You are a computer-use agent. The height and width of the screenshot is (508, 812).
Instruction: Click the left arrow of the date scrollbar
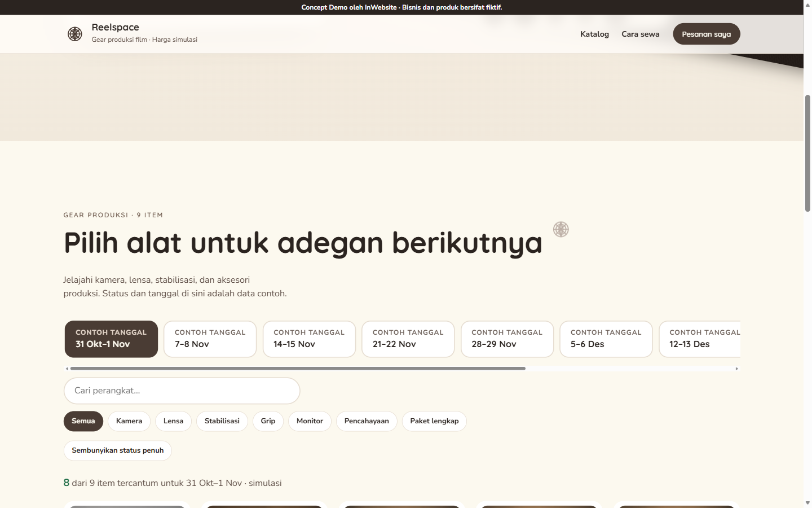pos(67,369)
